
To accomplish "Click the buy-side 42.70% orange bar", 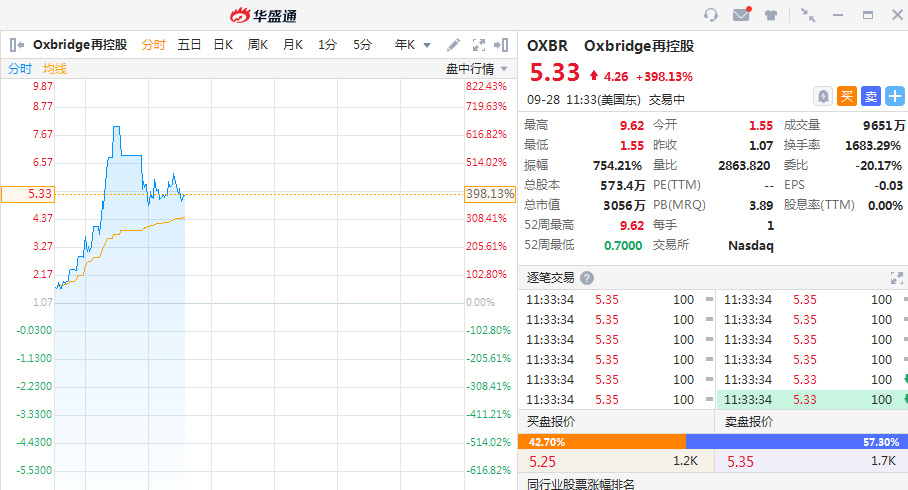I will pyautogui.click(x=602, y=442).
